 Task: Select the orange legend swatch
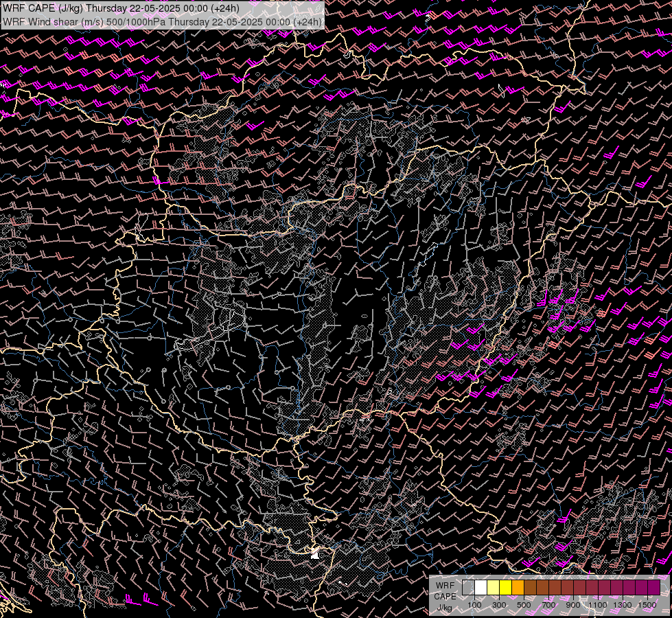coord(518,587)
